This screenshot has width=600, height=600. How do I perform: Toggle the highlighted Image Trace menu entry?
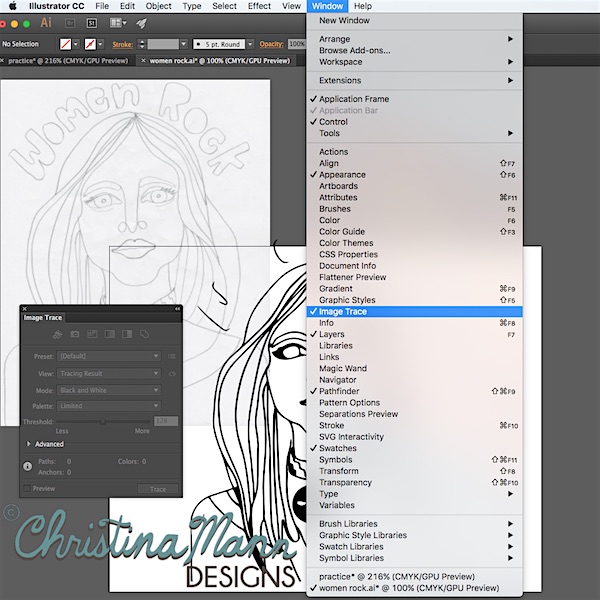tap(414, 312)
